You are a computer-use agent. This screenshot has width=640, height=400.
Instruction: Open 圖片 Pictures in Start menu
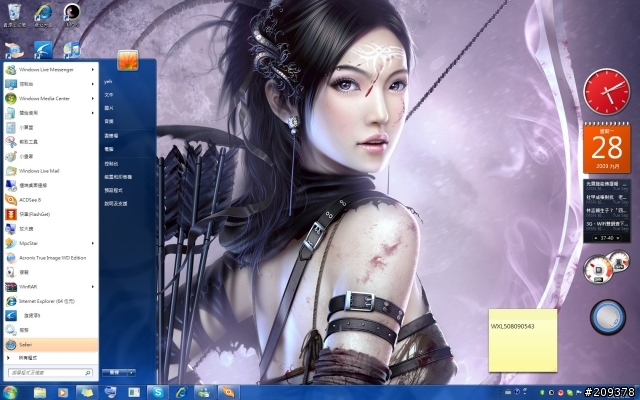click(109, 108)
